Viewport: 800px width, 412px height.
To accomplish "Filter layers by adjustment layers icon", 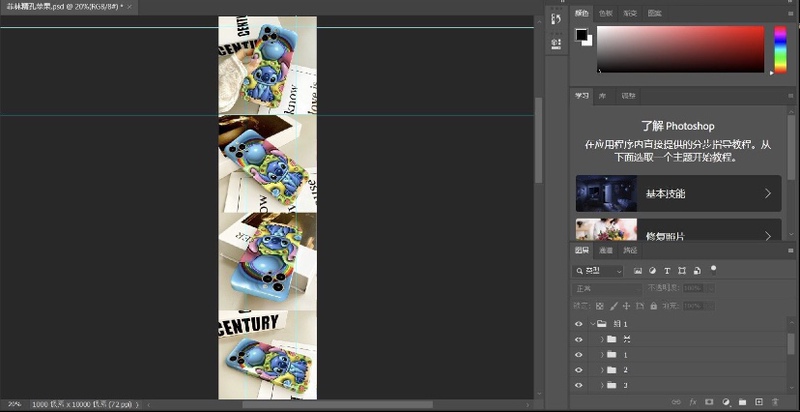I will click(x=652, y=271).
